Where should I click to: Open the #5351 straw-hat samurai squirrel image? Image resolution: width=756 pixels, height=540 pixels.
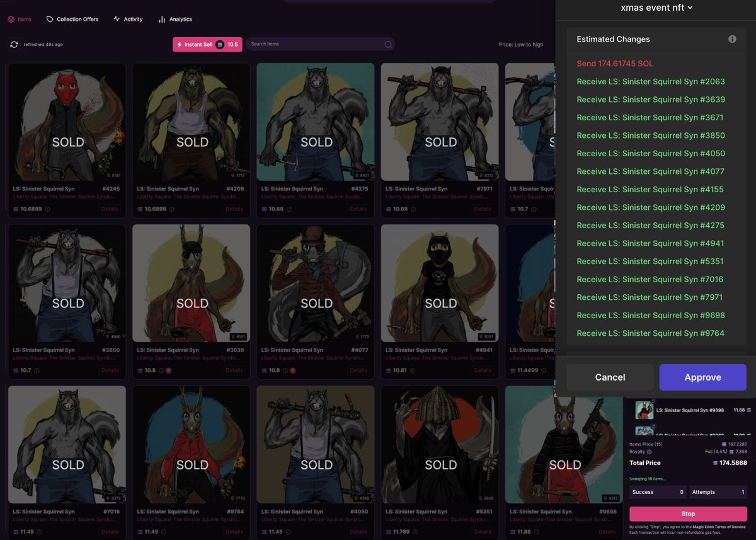pyautogui.click(x=440, y=445)
